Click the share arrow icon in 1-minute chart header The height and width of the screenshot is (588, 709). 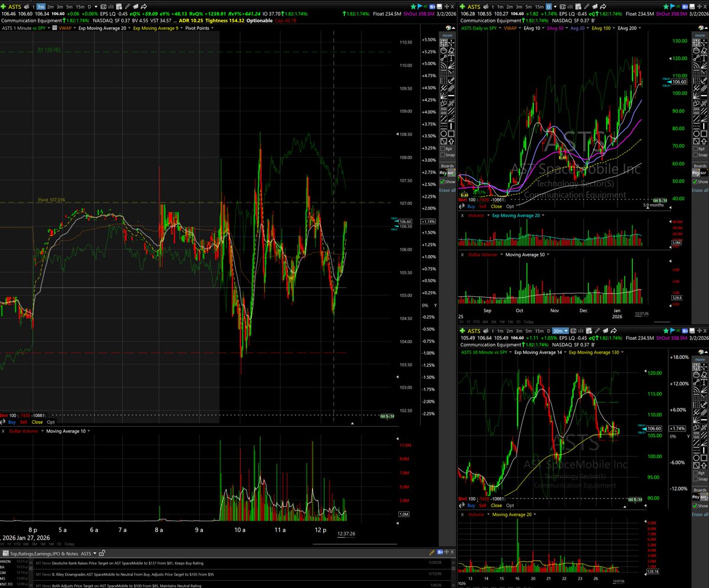(144, 7)
